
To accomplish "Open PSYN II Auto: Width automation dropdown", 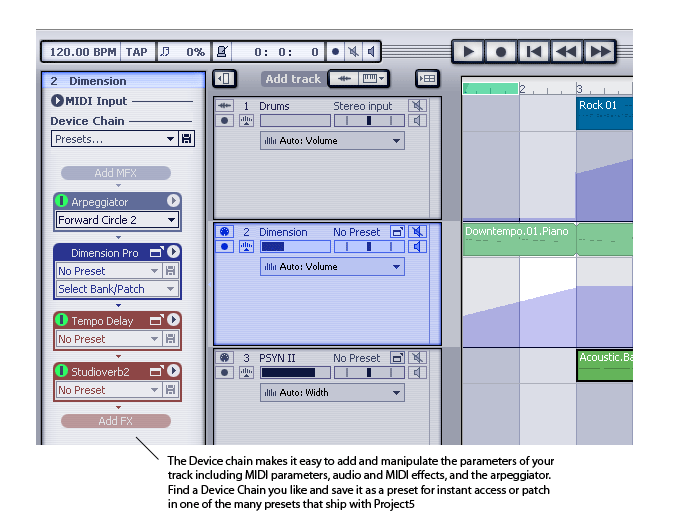I will click(332, 392).
